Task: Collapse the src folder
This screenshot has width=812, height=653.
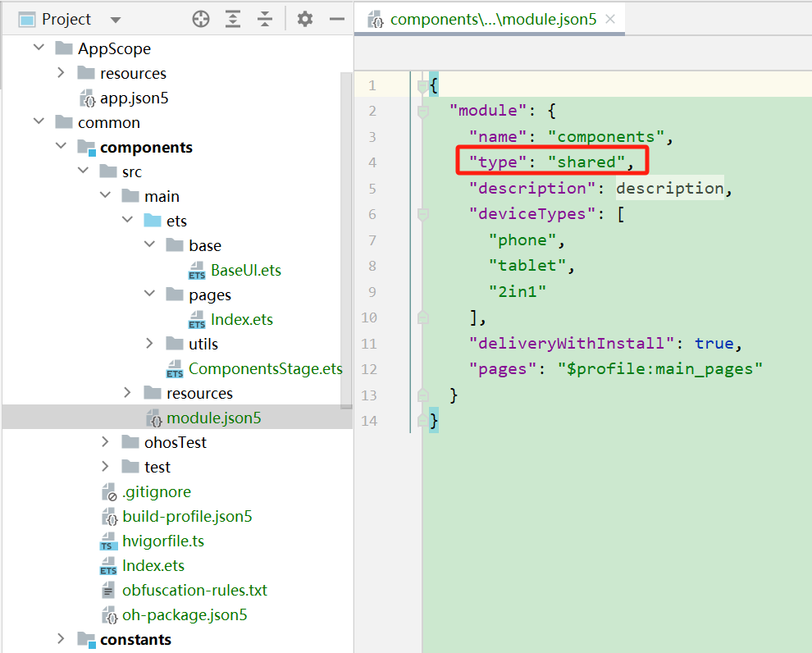Action: click(x=83, y=171)
